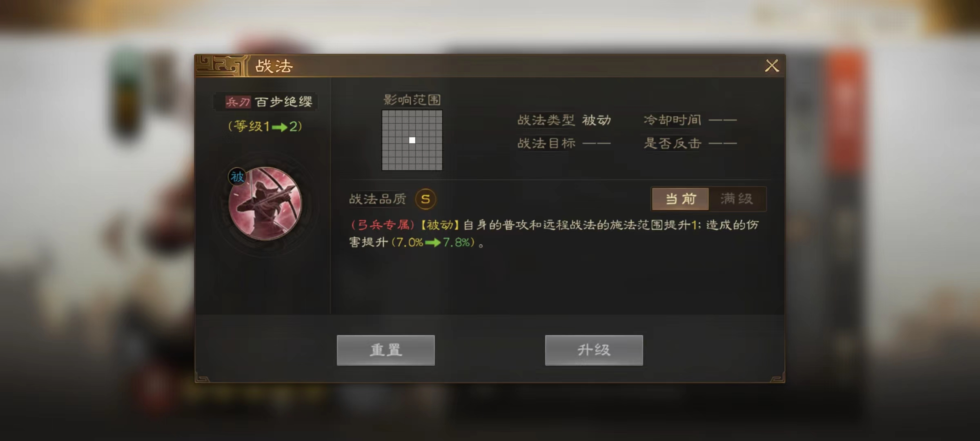Click the 战法目标 target field

[564, 143]
